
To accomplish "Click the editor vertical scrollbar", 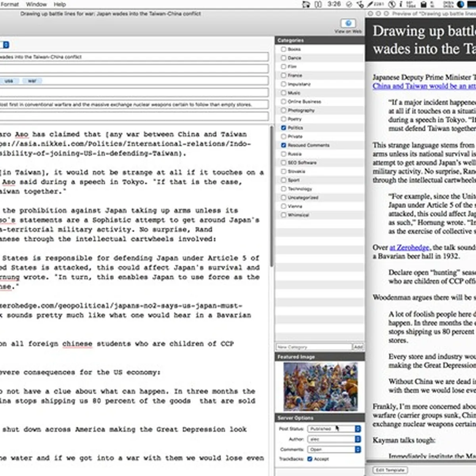I will coord(272,196).
